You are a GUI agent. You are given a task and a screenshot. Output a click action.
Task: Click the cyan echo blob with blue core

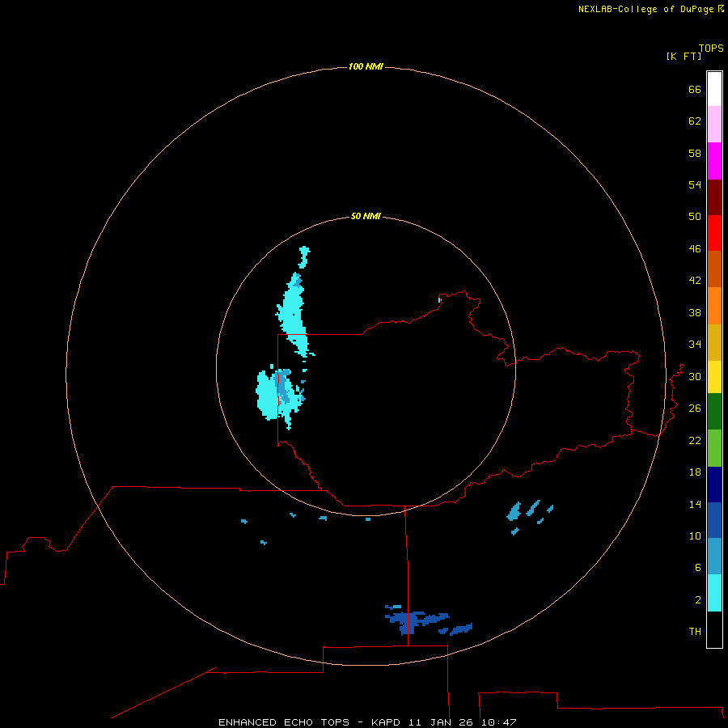click(280, 397)
